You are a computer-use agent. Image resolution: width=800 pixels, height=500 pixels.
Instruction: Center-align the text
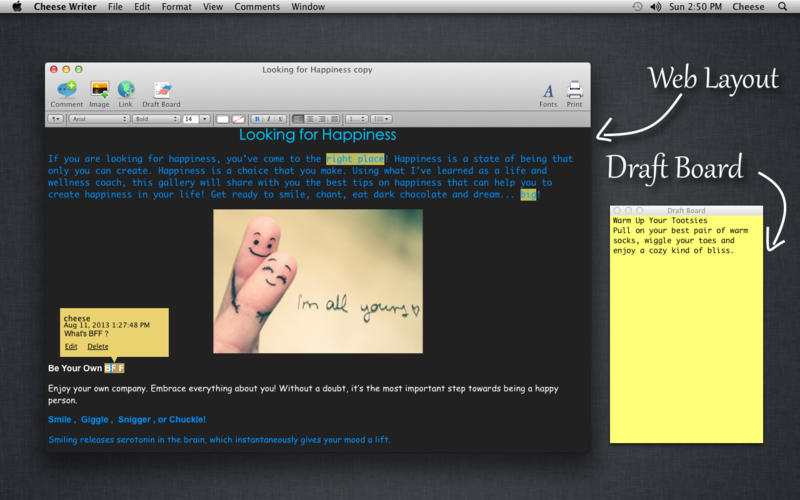[310, 119]
